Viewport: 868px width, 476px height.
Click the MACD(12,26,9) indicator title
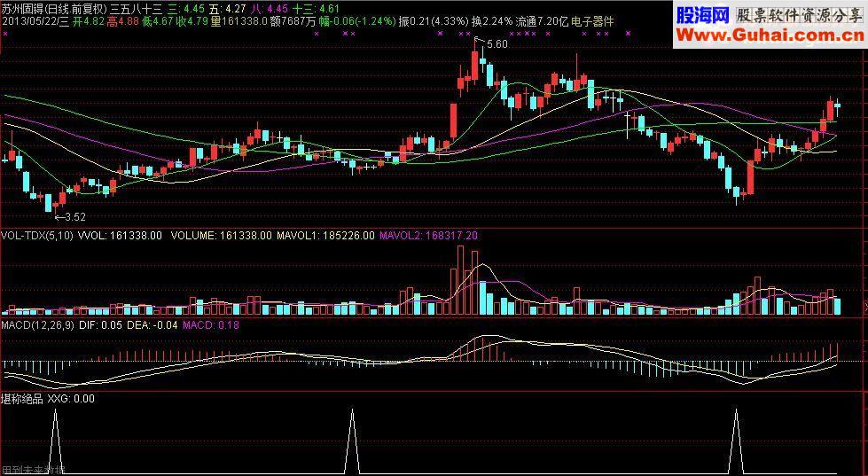pyautogui.click(x=37, y=325)
